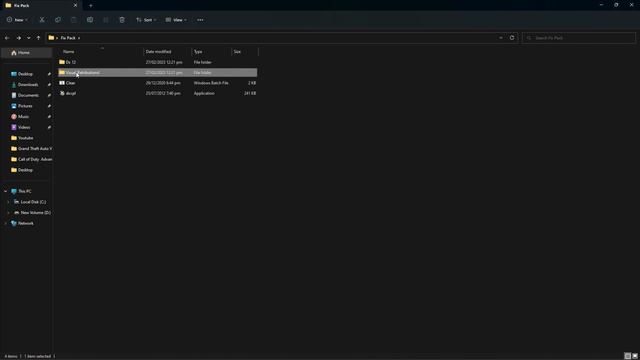The height and width of the screenshot is (360, 640).
Task: Click the Downloads icon in sidebar
Action: [x=14, y=84]
